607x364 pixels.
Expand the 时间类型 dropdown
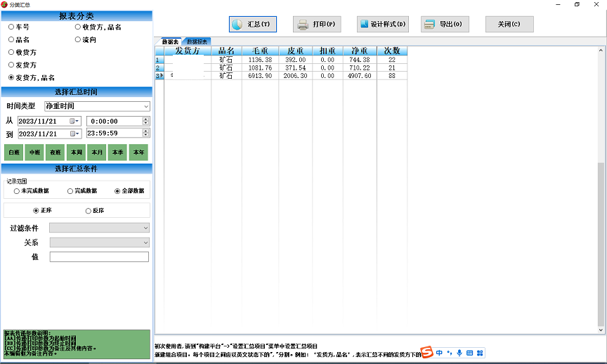tap(145, 106)
